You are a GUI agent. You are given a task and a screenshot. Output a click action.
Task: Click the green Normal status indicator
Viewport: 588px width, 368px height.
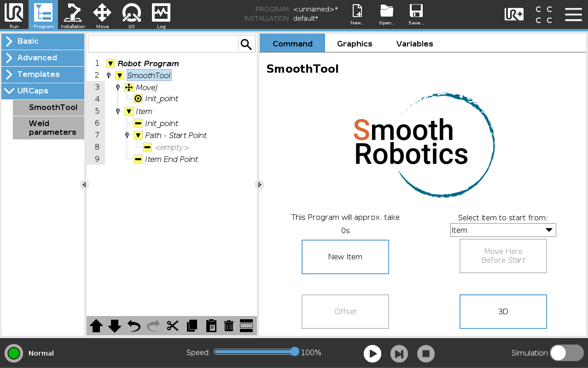[14, 353]
